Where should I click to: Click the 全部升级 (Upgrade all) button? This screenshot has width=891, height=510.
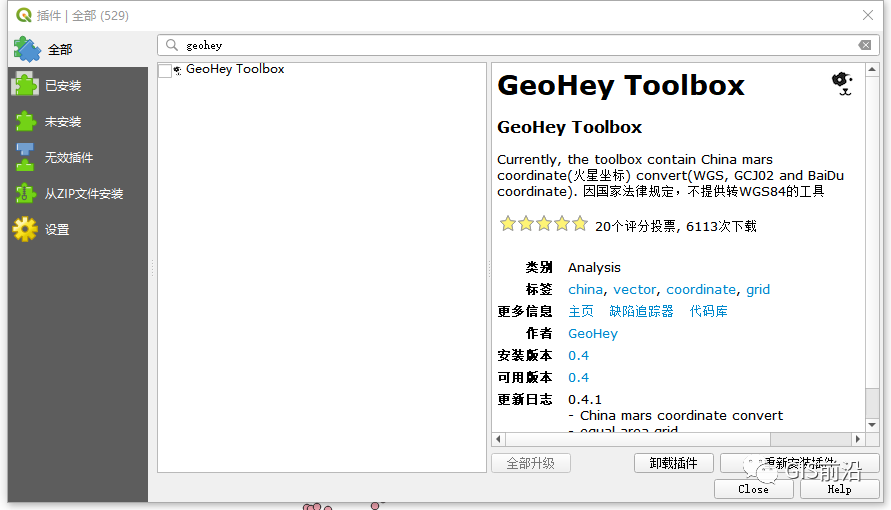[531, 463]
